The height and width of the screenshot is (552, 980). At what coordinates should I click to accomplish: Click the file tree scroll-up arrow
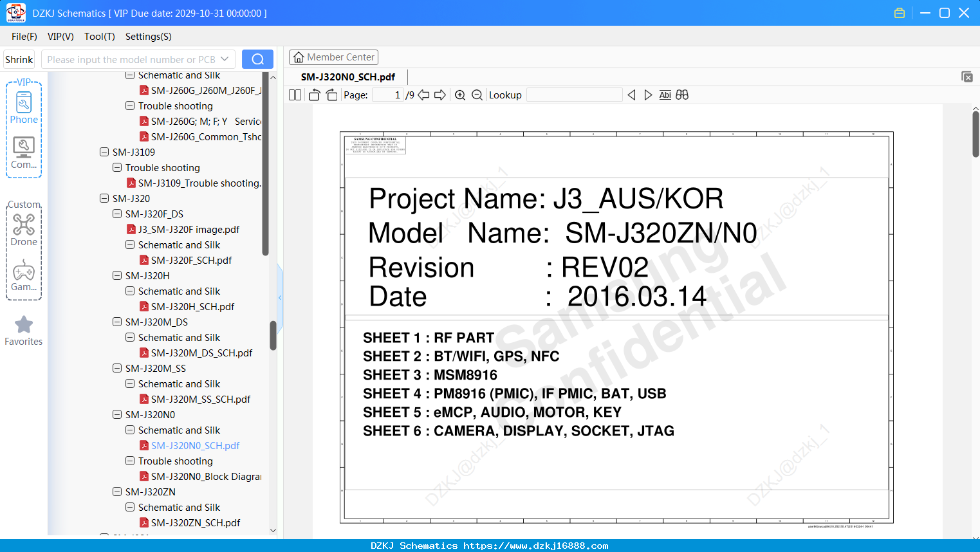point(273,77)
